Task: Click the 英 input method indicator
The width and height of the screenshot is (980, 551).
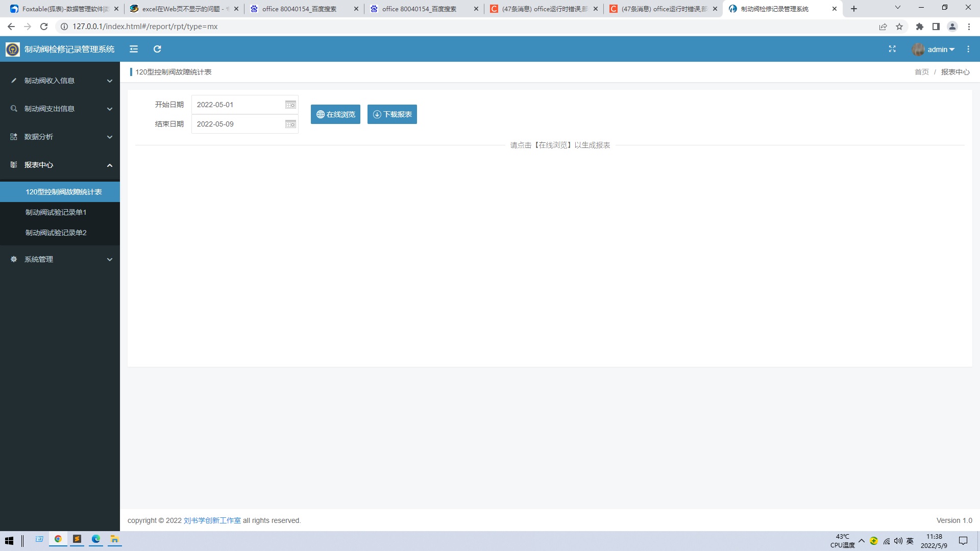Action: click(x=910, y=541)
